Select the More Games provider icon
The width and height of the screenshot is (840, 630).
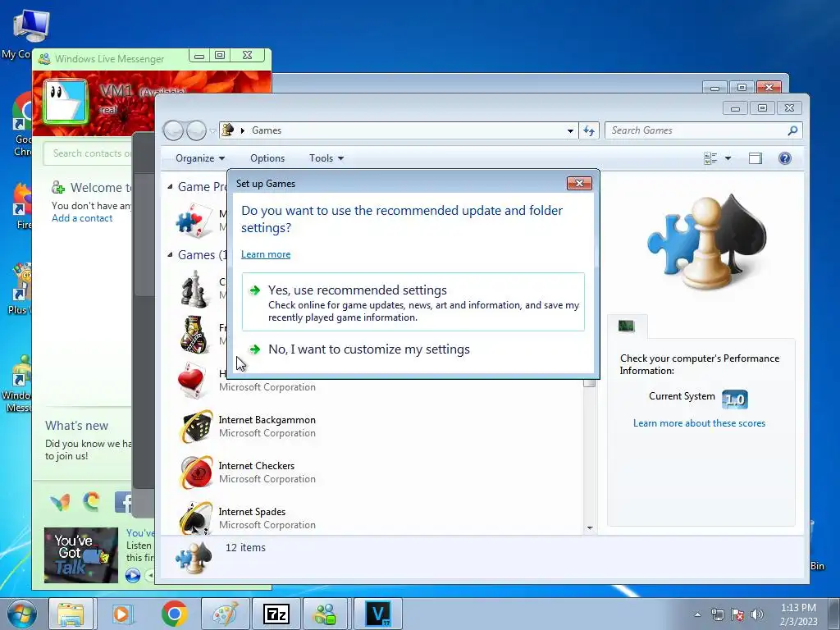click(x=194, y=220)
